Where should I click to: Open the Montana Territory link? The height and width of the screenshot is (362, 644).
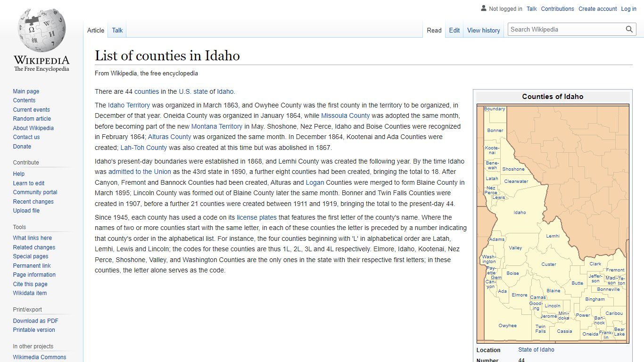pos(217,126)
